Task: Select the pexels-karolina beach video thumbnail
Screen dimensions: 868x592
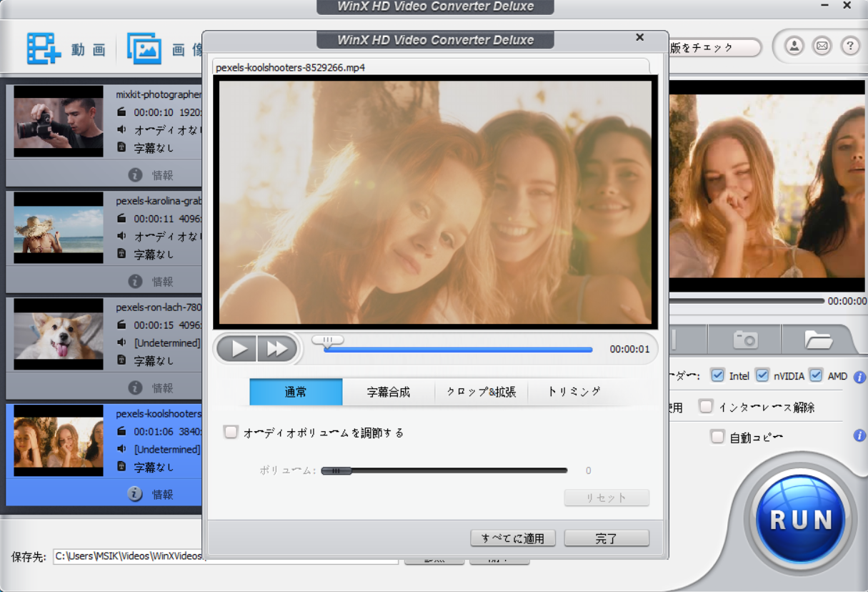Action: (x=59, y=227)
